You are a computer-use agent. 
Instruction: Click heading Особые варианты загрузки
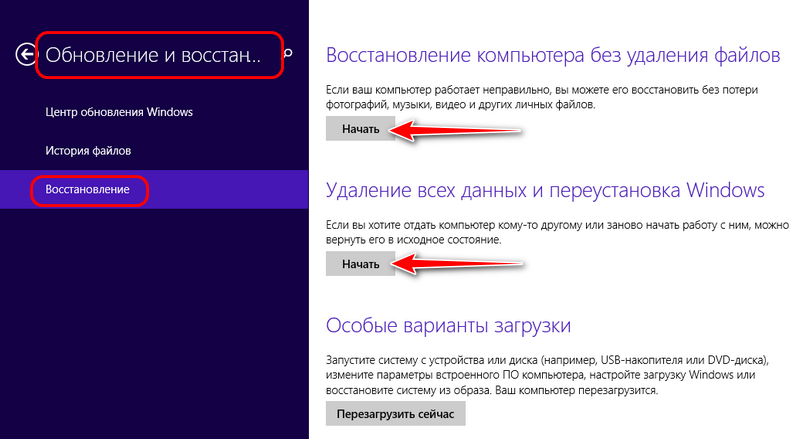pyautogui.click(x=448, y=325)
